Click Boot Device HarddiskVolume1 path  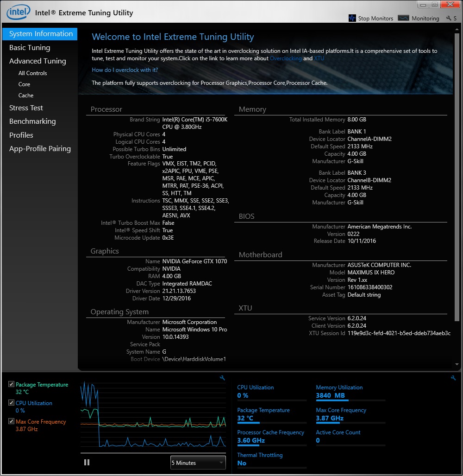coord(194,359)
